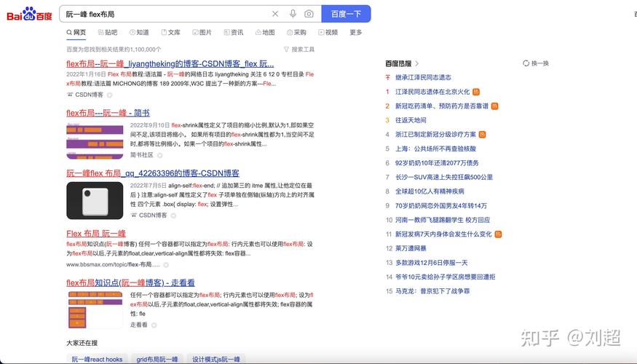
Task: Start voice search with the microphone icon
Action: [293, 14]
